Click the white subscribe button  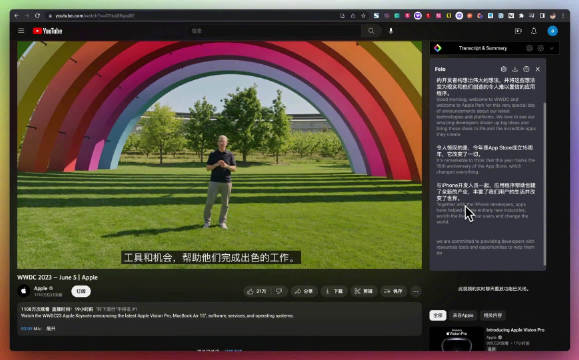point(81,291)
